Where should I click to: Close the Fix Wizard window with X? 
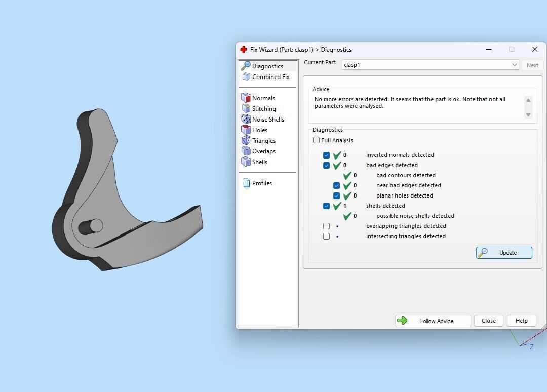pos(534,50)
